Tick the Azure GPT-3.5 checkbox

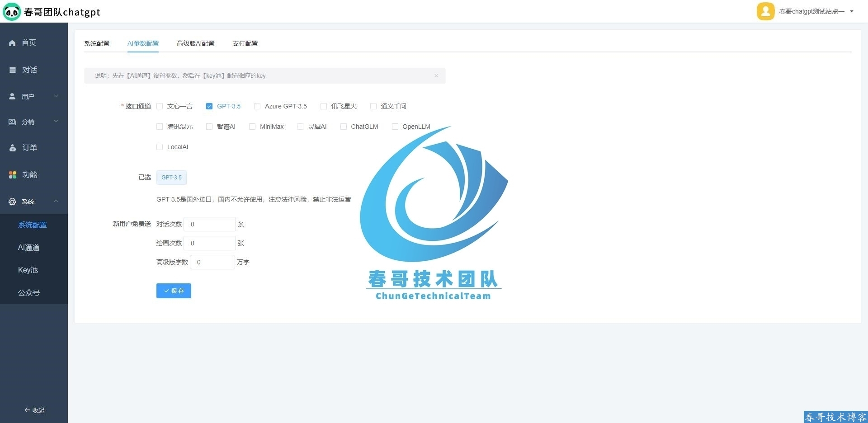click(257, 106)
